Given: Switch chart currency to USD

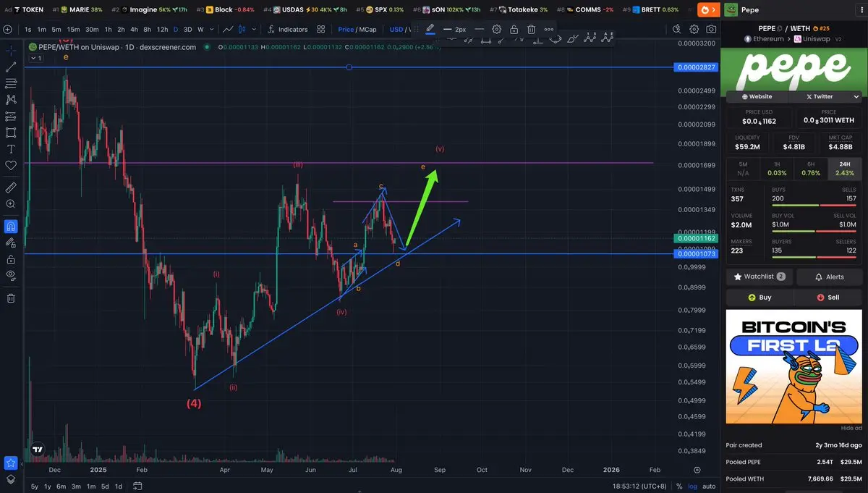Looking at the screenshot, I should tap(396, 30).
